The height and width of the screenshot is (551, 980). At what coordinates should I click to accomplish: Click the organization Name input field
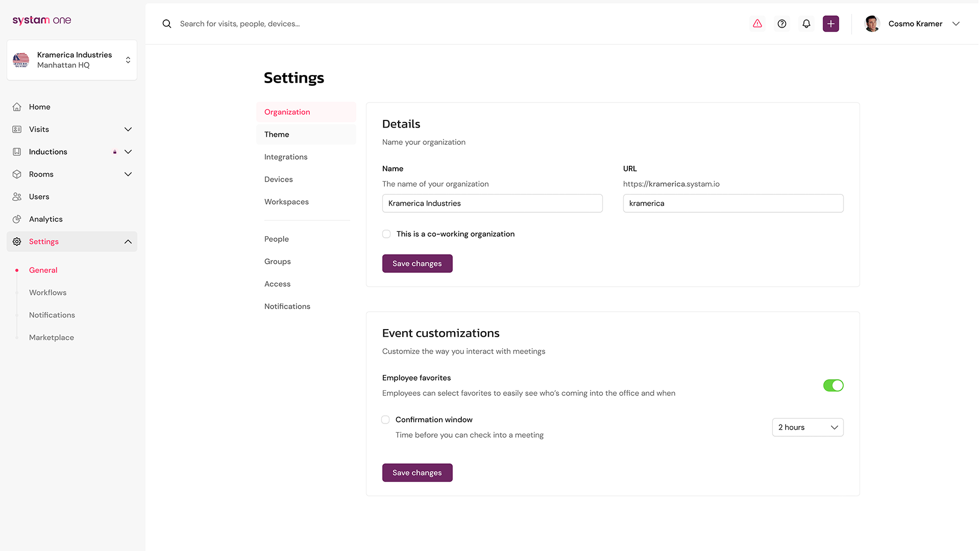(492, 203)
